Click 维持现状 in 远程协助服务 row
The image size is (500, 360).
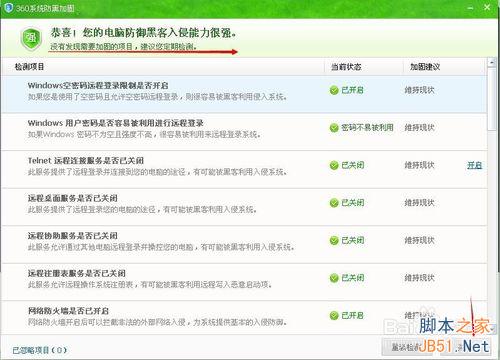[419, 241]
